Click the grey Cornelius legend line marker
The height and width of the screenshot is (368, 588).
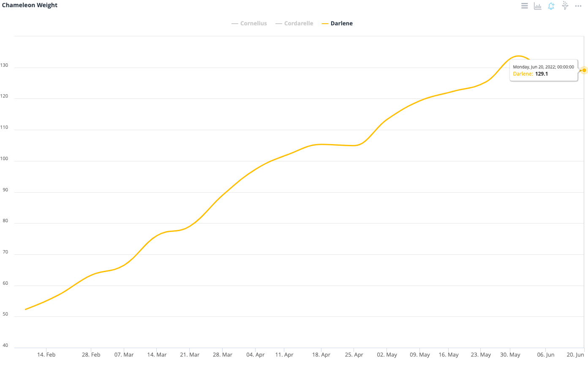235,24
